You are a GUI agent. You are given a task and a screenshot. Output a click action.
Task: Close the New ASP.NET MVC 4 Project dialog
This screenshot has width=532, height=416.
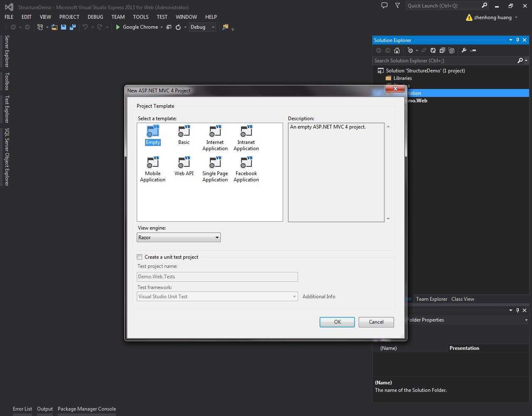point(395,89)
